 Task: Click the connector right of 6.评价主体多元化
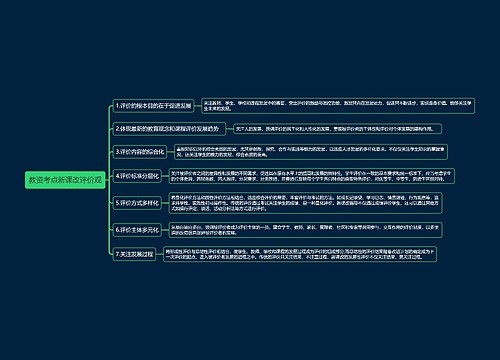(165, 230)
